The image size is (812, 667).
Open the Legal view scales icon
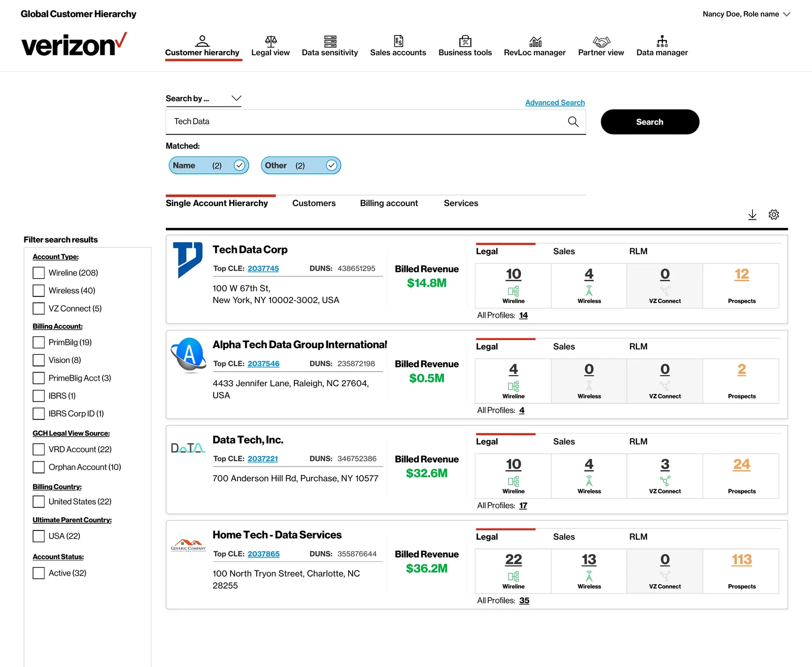(x=271, y=41)
